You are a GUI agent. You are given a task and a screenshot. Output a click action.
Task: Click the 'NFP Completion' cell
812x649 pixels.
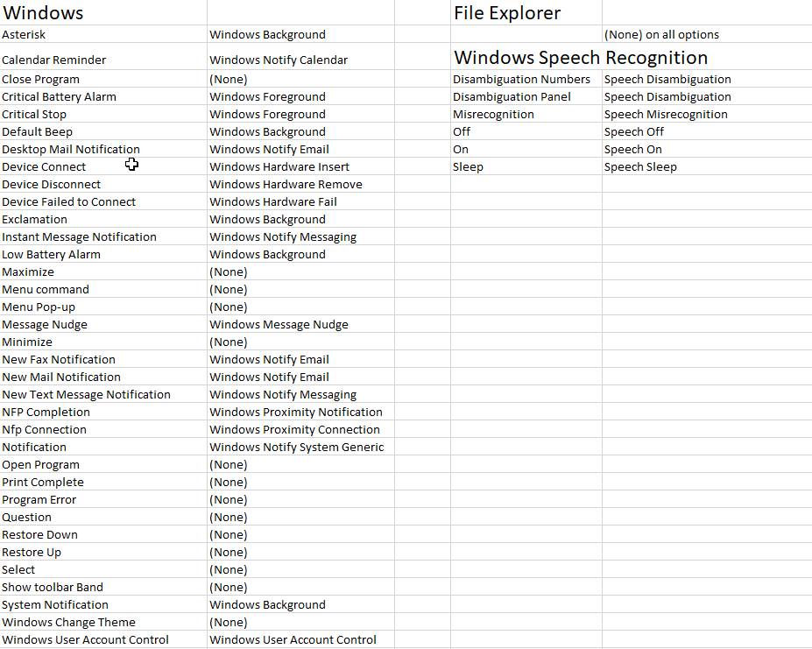coord(103,412)
